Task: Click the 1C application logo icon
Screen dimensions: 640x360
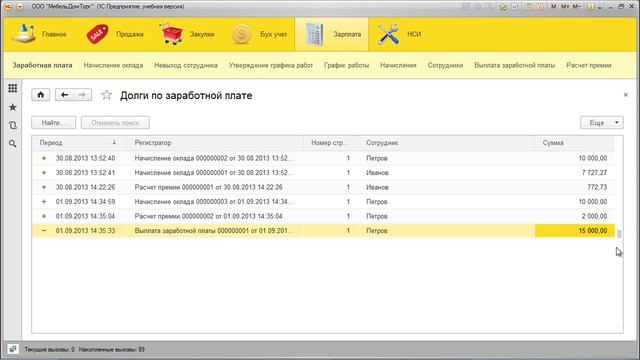Action: click(x=8, y=7)
